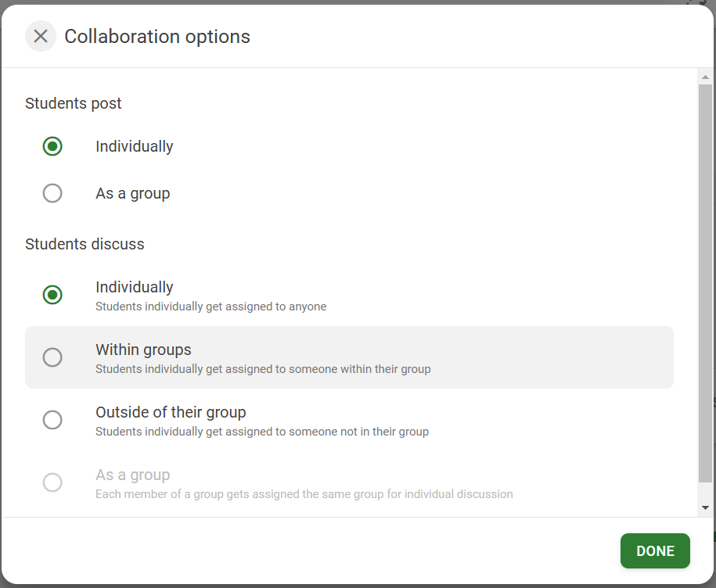This screenshot has width=716, height=588.
Task: Close the Collaboration options dialog with X
Action: [x=41, y=36]
